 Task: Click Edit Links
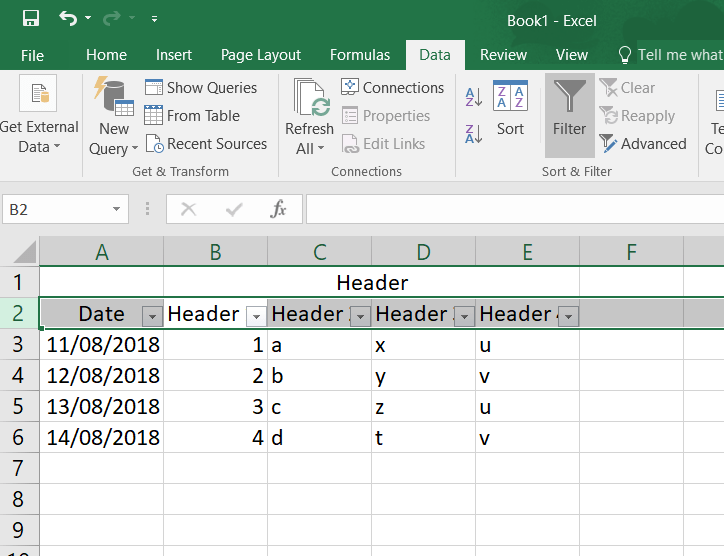383,144
